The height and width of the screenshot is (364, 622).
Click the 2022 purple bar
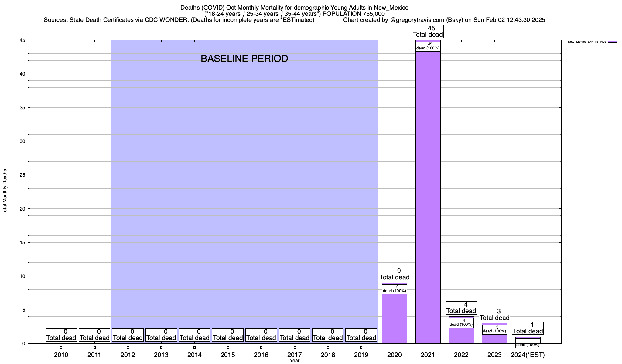coord(461,335)
